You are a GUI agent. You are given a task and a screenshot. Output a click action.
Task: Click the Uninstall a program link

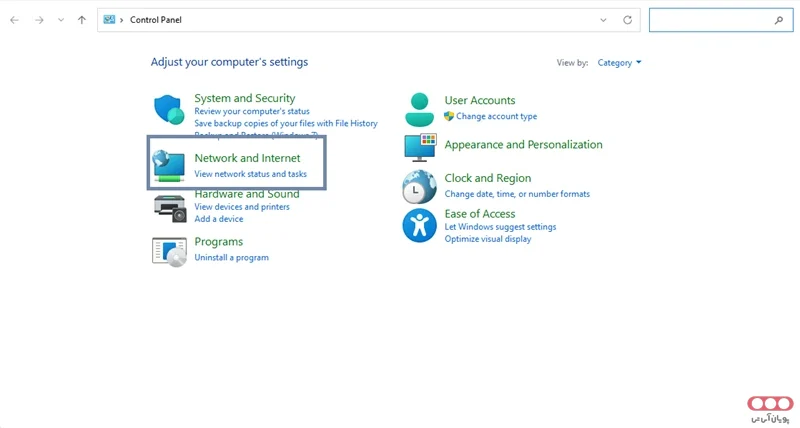pos(231,257)
